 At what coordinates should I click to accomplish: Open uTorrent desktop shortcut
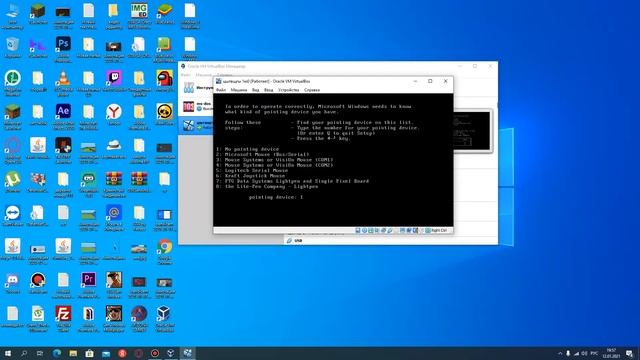(13, 182)
